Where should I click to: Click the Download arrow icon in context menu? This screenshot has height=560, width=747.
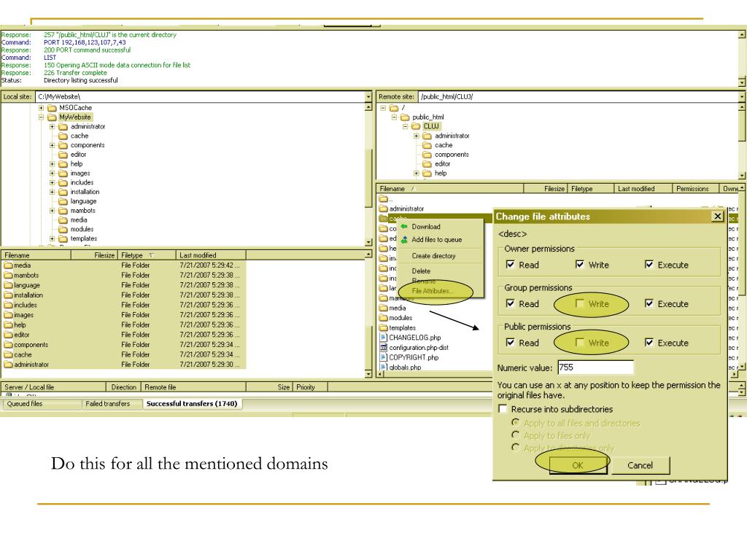[x=404, y=227]
